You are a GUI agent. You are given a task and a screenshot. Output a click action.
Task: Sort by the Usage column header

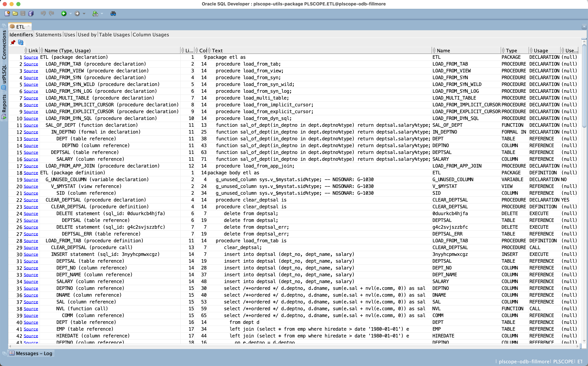(544, 50)
